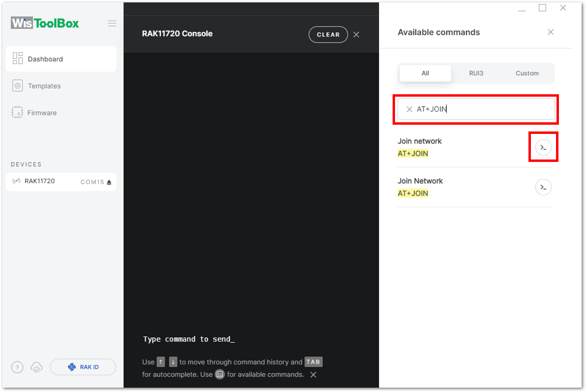This screenshot has width=586, height=392.
Task: Click the TAB key hint badge
Action: pos(313,362)
